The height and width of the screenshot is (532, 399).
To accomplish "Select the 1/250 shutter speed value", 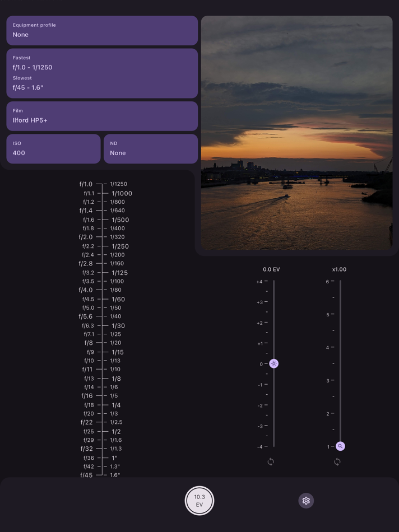I will point(120,246).
